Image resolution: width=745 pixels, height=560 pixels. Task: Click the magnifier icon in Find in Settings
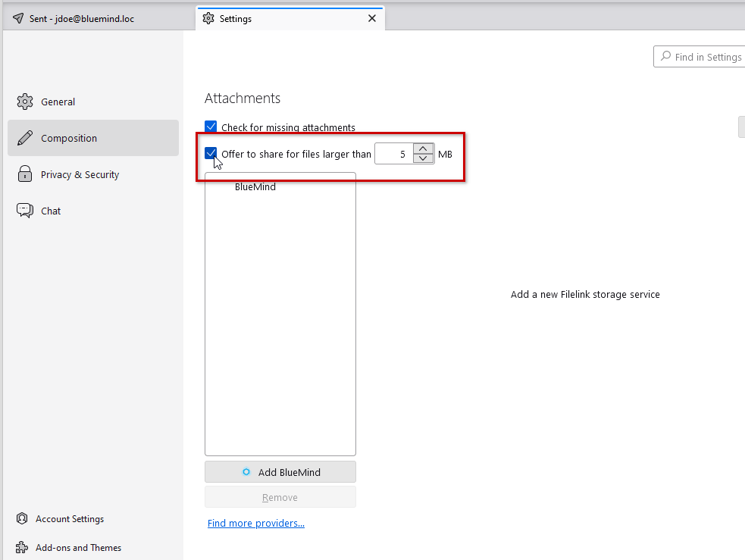tap(665, 57)
